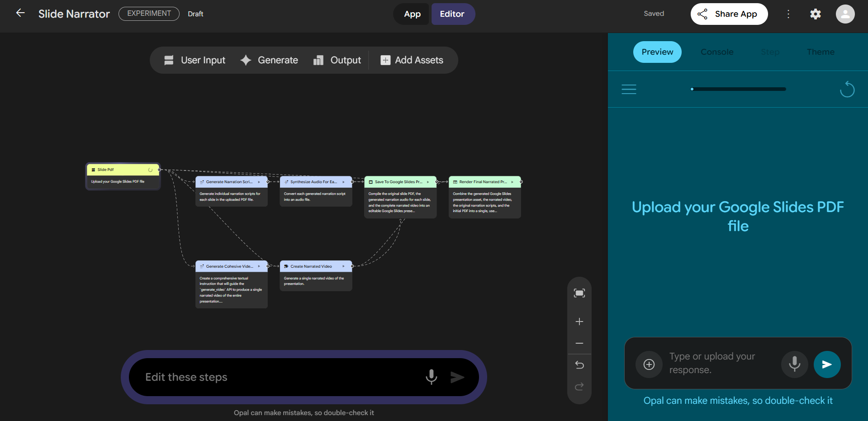
Task: Open the preview hamburger menu
Action: click(628, 90)
